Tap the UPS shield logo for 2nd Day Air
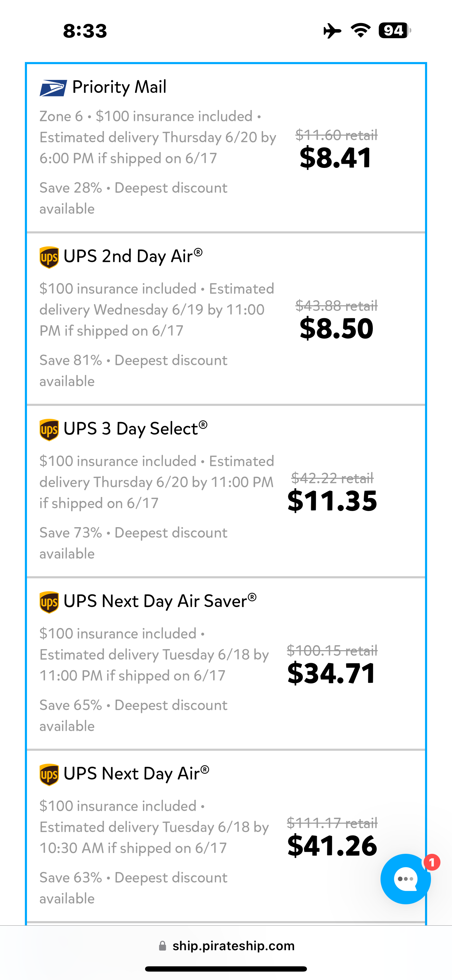This screenshot has height=980, width=452. point(49,258)
